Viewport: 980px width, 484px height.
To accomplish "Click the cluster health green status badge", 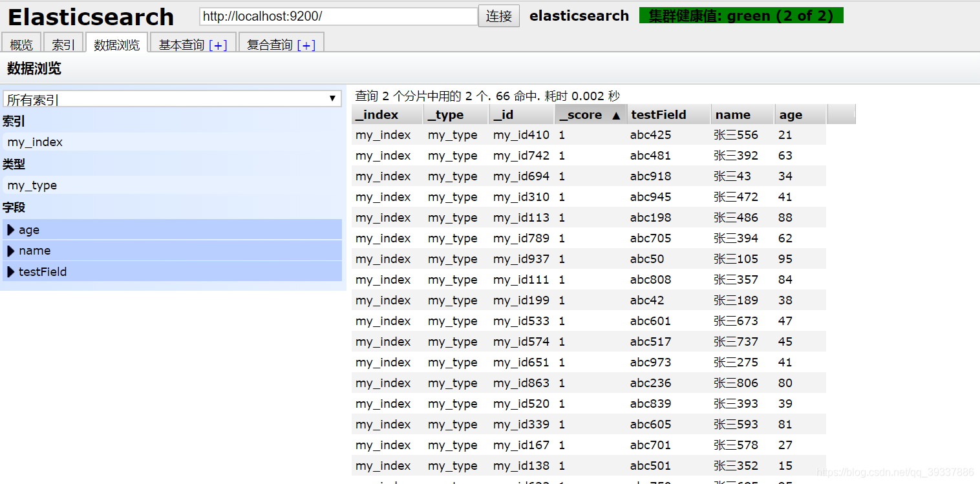I will pos(741,16).
